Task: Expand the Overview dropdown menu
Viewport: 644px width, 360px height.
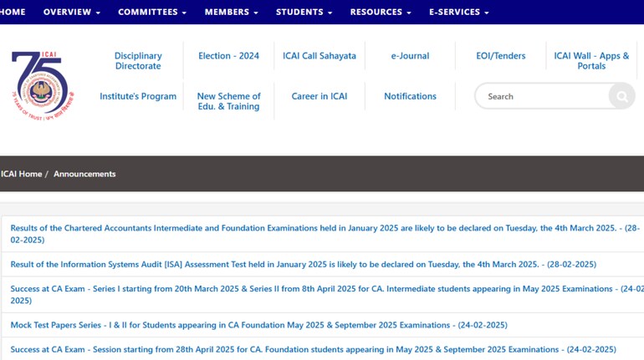Action: click(72, 12)
